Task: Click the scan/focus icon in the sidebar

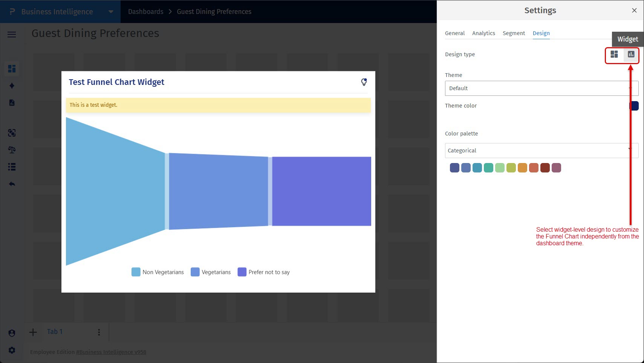Action: pyautogui.click(x=12, y=132)
